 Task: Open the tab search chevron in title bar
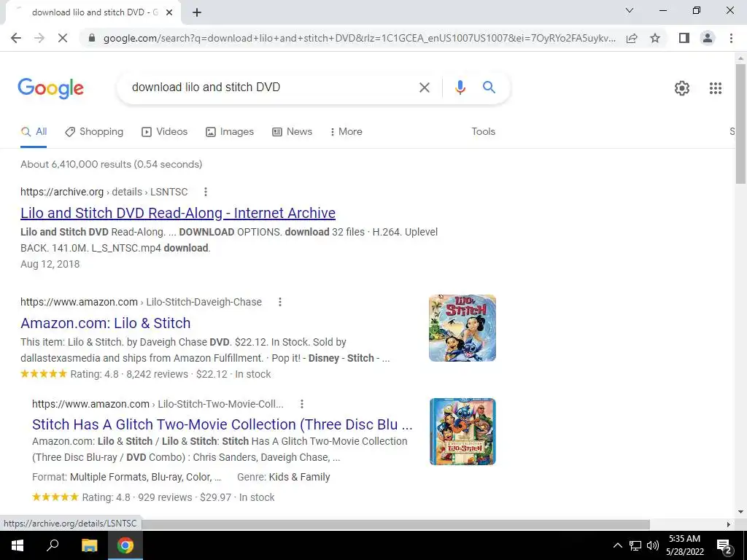(630, 10)
